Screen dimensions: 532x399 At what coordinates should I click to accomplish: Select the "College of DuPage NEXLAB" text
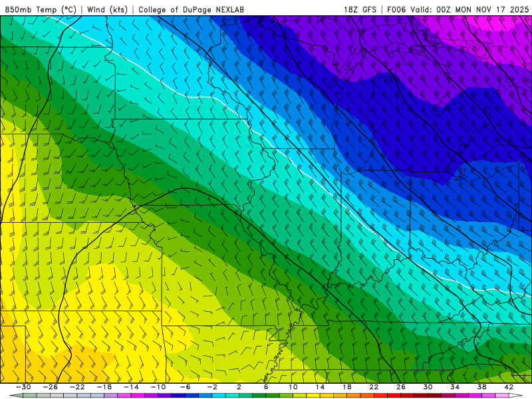(191, 9)
